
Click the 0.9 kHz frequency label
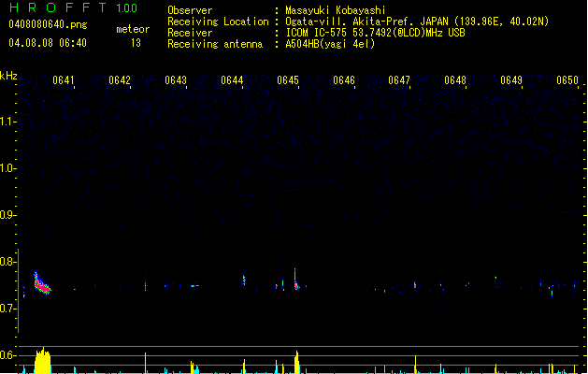coord(7,215)
